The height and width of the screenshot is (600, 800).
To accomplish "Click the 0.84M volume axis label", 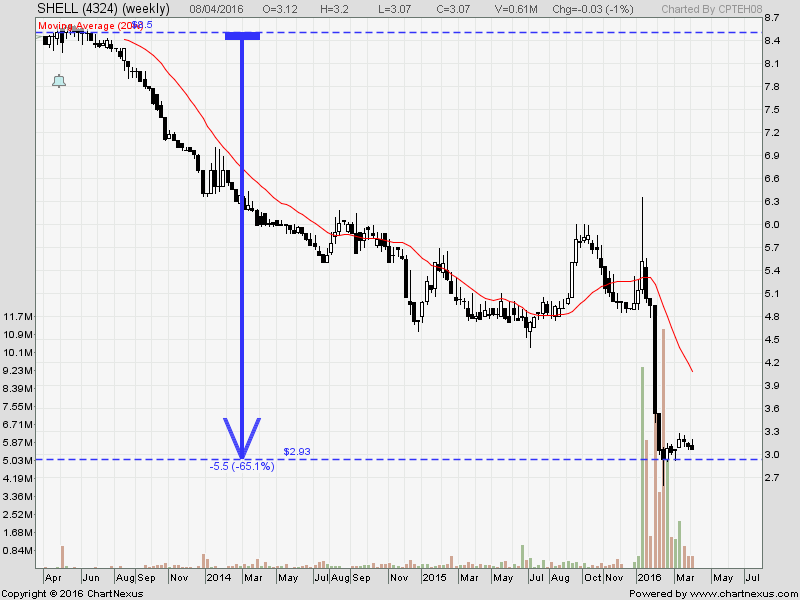I will coord(18,550).
